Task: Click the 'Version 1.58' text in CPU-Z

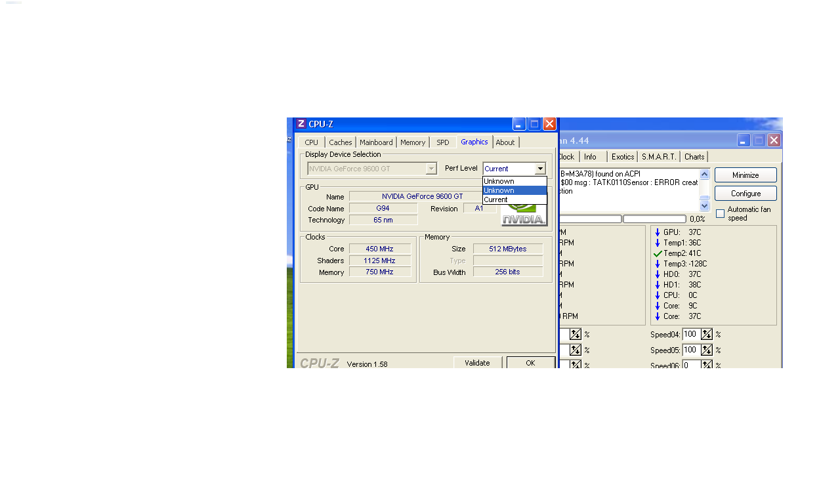Action: pyautogui.click(x=367, y=364)
